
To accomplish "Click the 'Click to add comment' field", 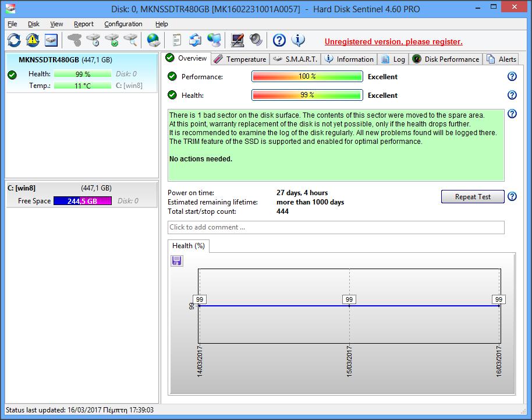I will (x=336, y=227).
